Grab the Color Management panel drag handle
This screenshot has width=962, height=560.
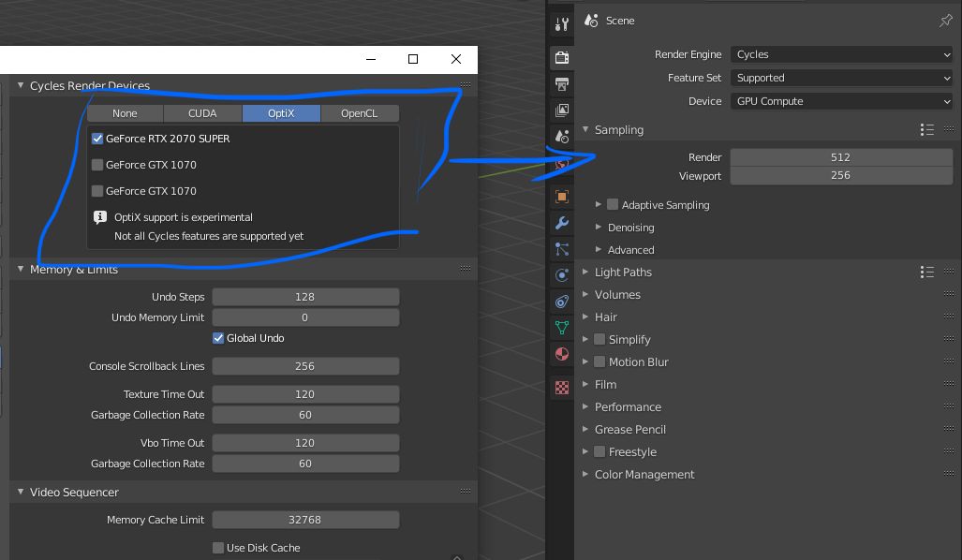[x=949, y=473]
